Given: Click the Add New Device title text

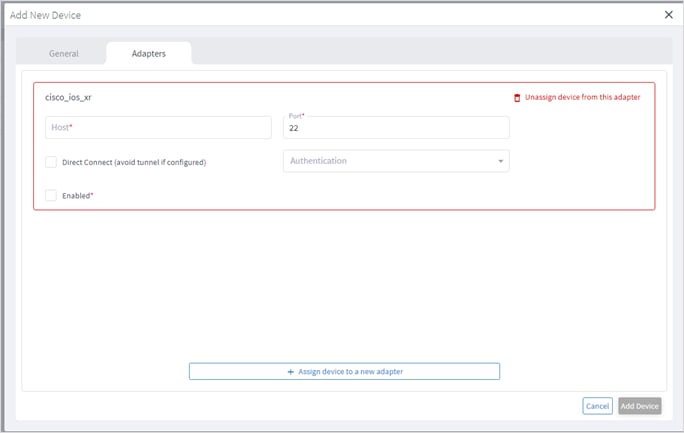Looking at the screenshot, I should point(45,15).
